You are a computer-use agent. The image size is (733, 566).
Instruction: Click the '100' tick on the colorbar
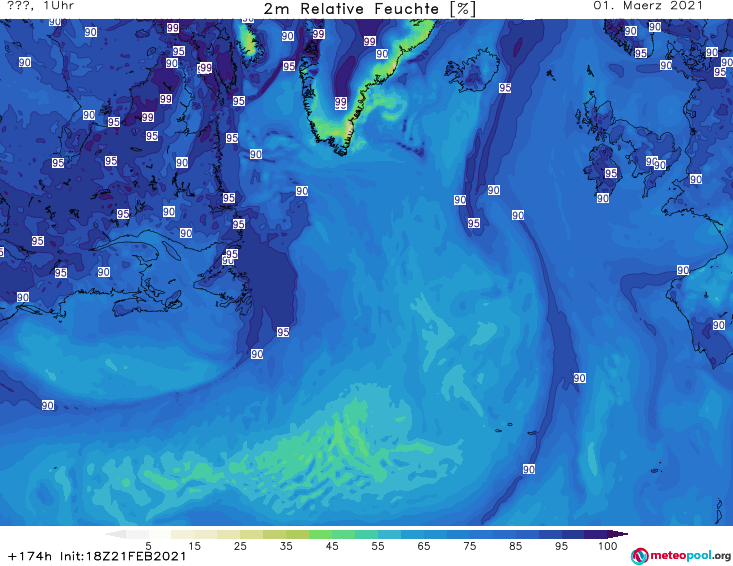coord(608,546)
